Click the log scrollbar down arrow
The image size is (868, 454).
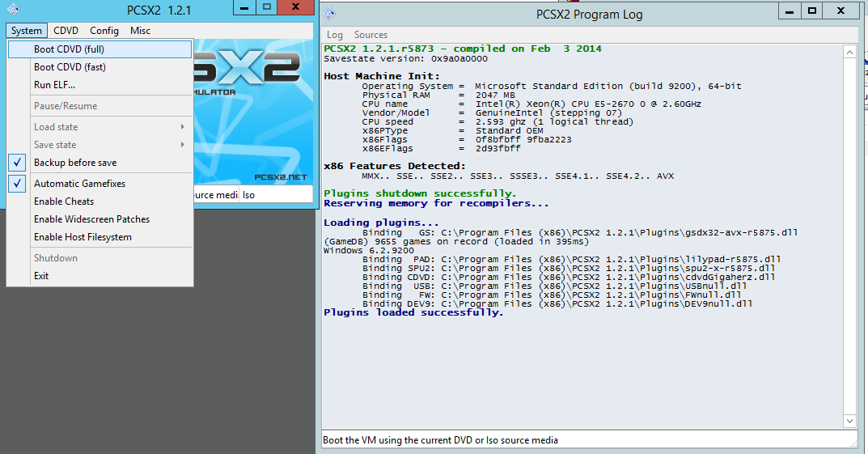tap(849, 422)
